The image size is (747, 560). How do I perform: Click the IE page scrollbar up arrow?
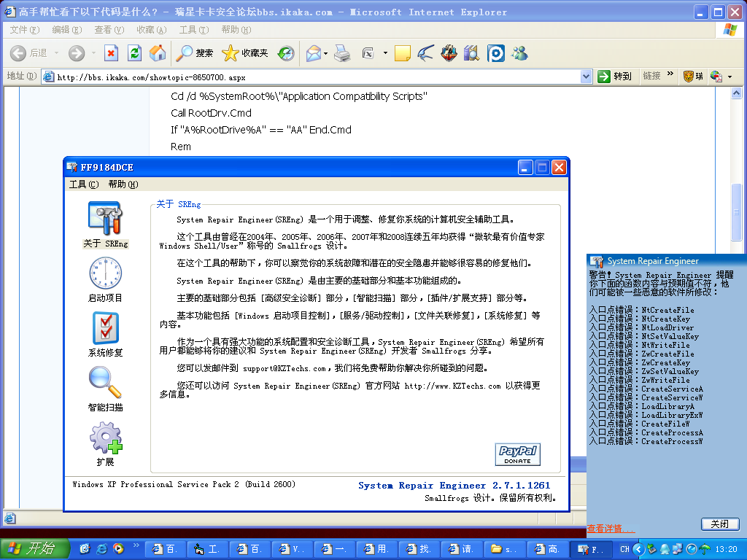tap(737, 93)
